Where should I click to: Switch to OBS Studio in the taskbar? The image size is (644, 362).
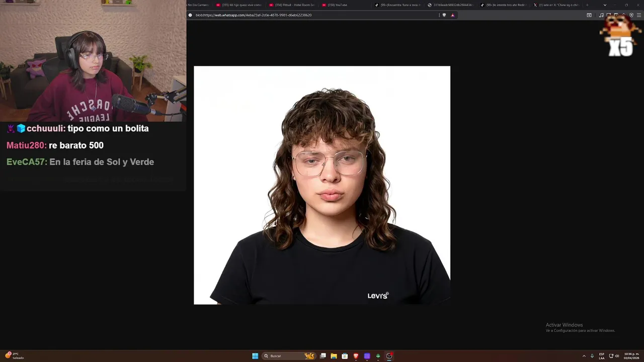(x=389, y=356)
